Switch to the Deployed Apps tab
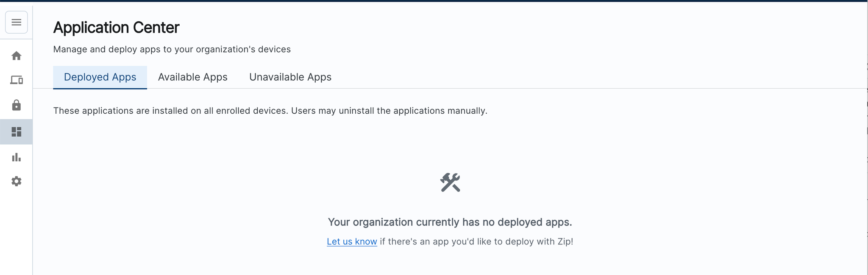 (x=100, y=77)
